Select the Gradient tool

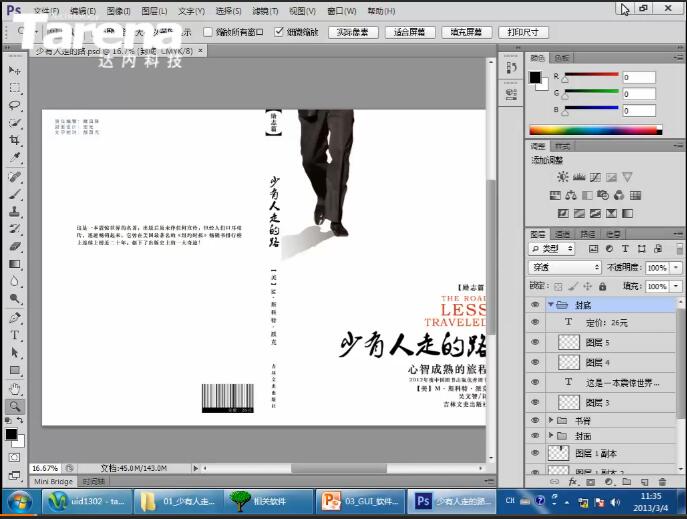click(x=14, y=264)
